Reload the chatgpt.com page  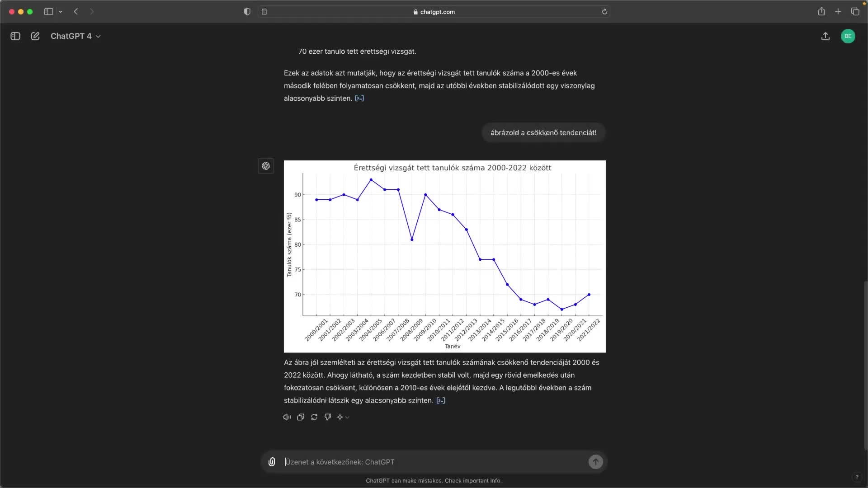[x=604, y=12]
